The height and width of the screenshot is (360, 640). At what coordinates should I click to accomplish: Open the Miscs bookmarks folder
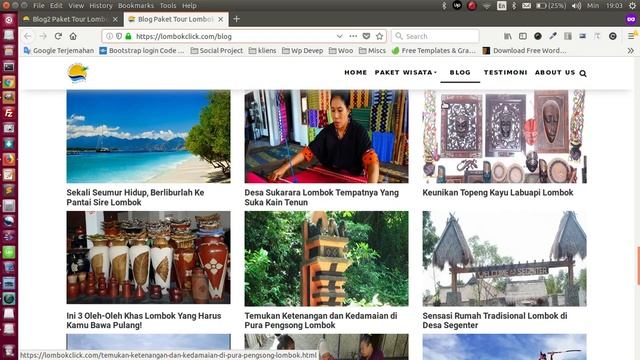point(372,51)
